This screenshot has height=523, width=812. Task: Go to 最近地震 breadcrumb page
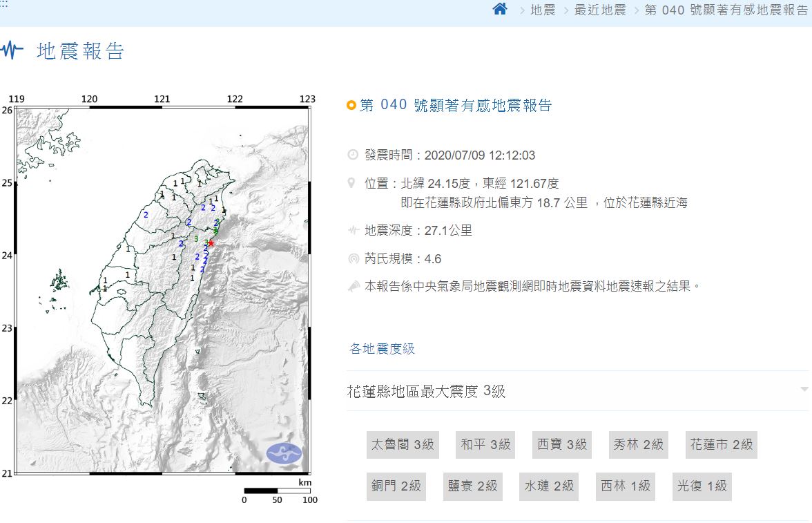click(599, 10)
